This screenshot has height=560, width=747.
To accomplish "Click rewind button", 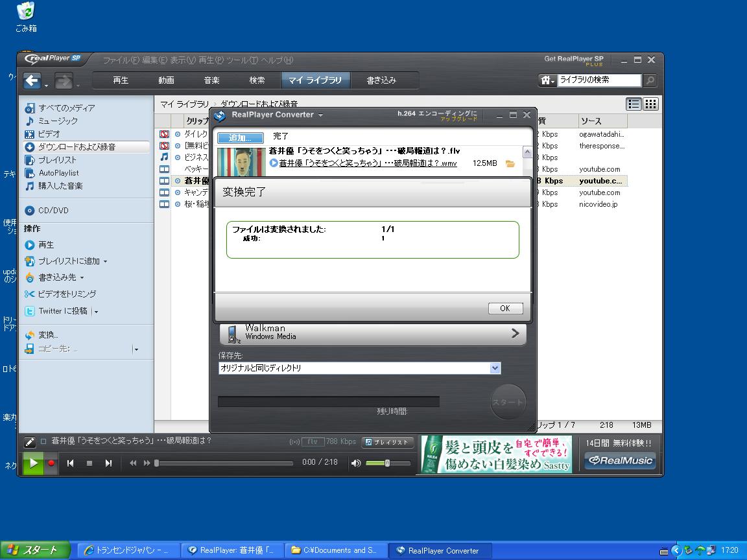I will (x=133, y=463).
